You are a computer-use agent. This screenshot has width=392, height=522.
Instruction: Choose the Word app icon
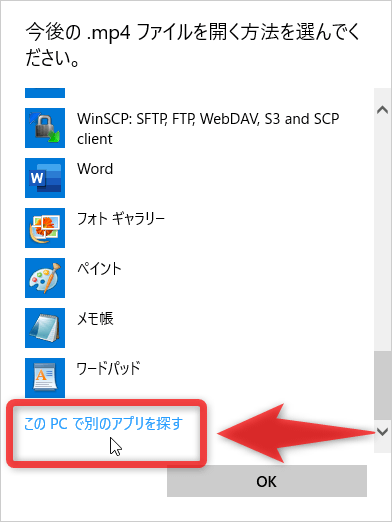(45, 178)
